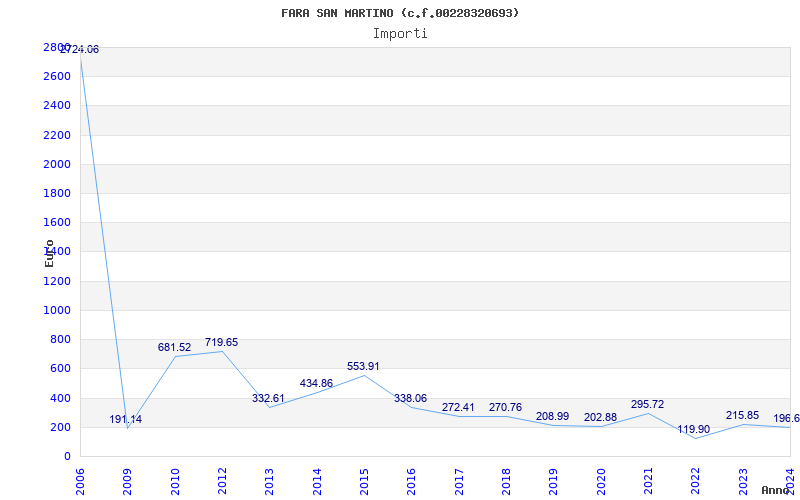The width and height of the screenshot is (800, 500).
Task: Click the 2016 x-axis year label
Action: coord(411,481)
